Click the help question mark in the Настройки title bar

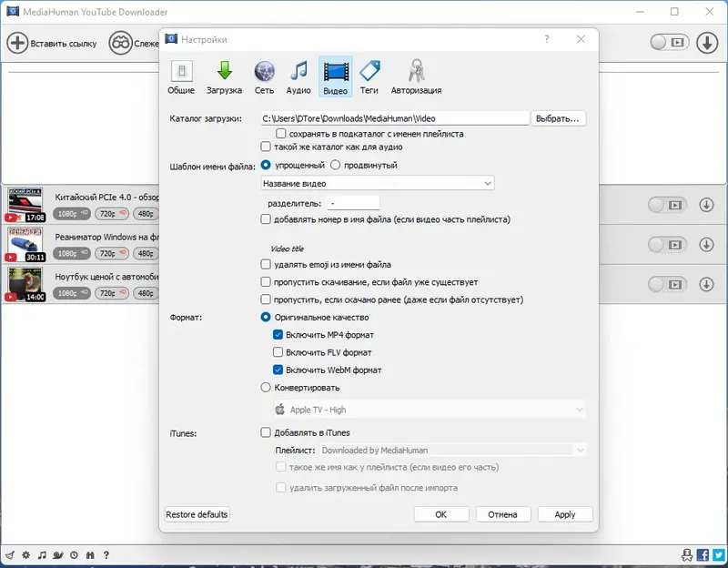point(547,39)
